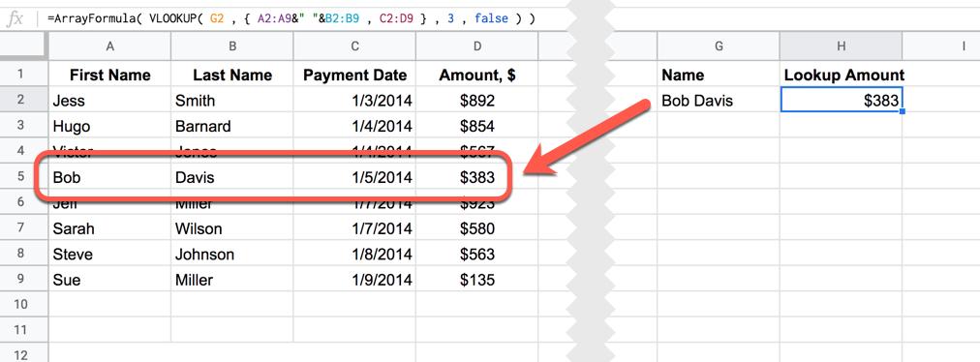The height and width of the screenshot is (362, 980).
Task: Select the First Name header cell
Action: pos(109,75)
